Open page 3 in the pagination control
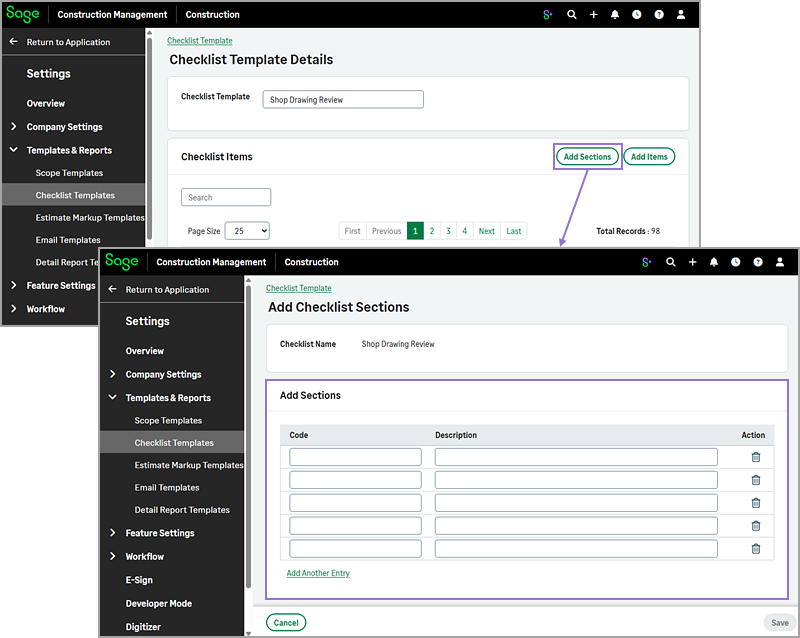This screenshot has height=638, width=800. point(449,230)
